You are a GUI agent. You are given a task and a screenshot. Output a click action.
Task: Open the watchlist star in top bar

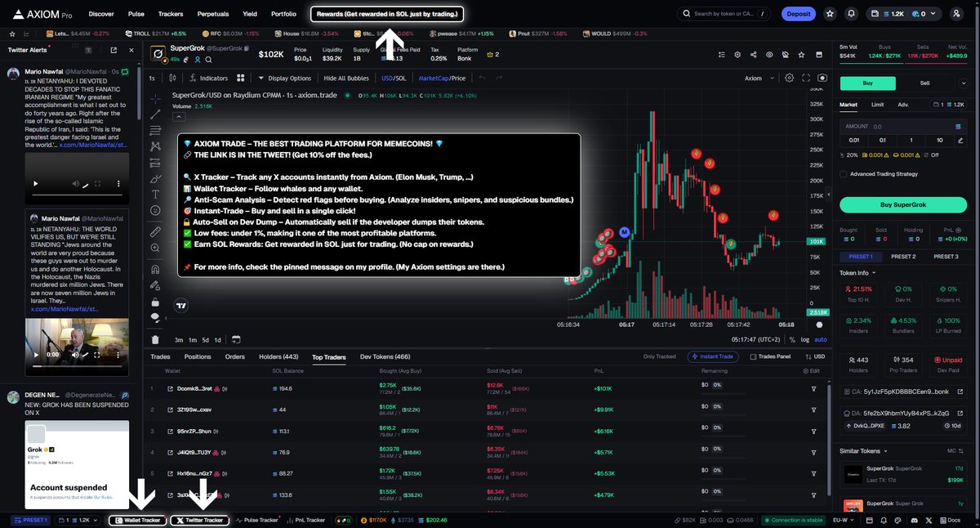click(x=830, y=14)
